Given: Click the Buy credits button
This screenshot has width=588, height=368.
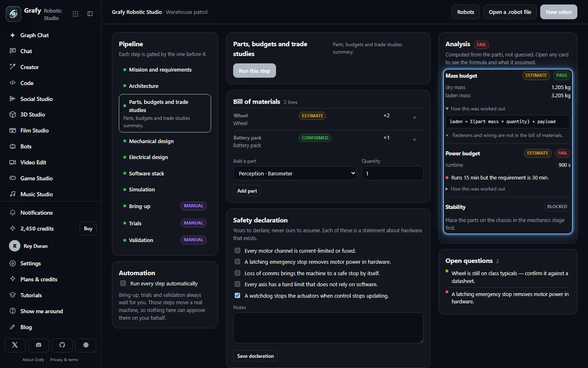Looking at the screenshot, I should [88, 229].
